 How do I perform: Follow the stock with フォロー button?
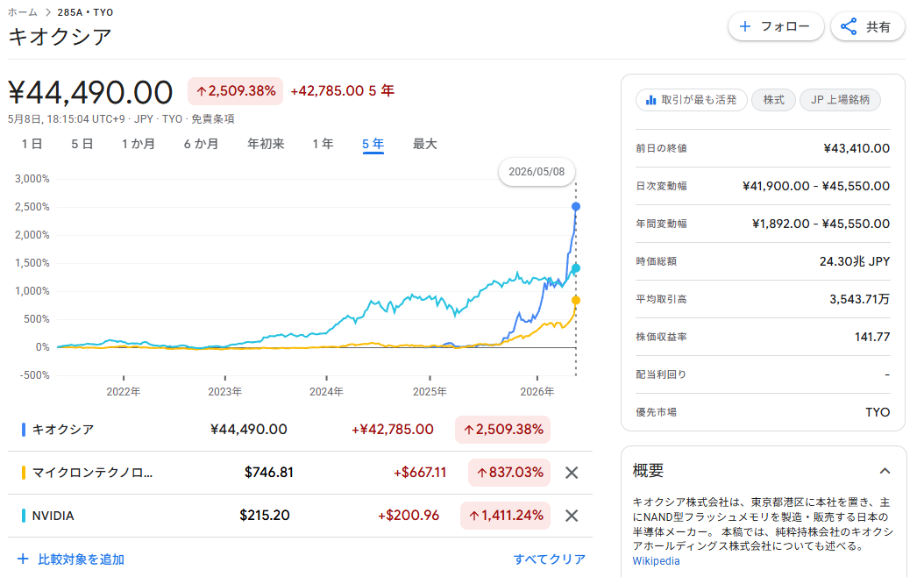pyautogui.click(x=776, y=26)
